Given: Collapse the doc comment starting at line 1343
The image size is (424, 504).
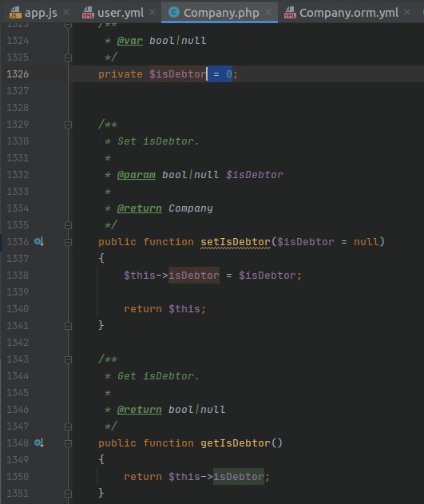Looking at the screenshot, I should click(x=68, y=359).
